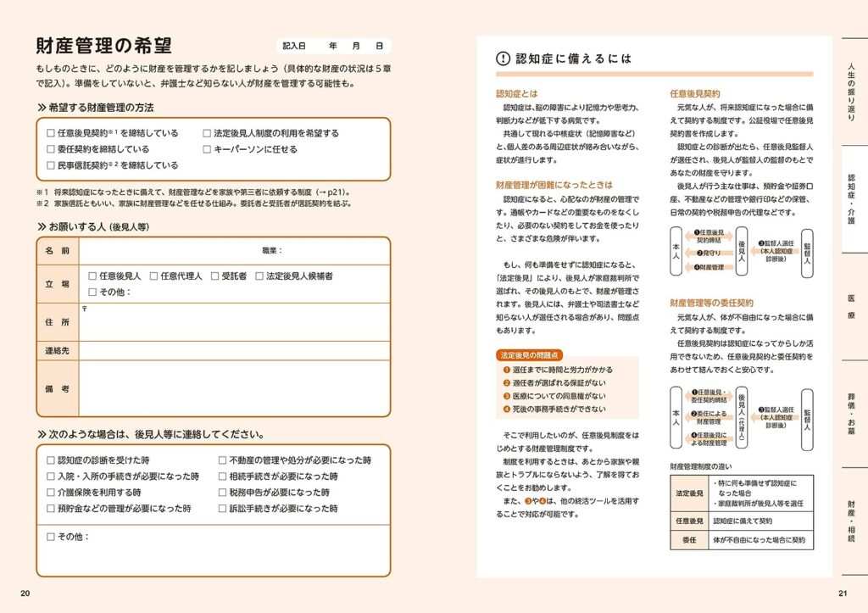This screenshot has width=868, height=613.
Task: Switch to the 財産・相続 side tab
Action: [852, 521]
